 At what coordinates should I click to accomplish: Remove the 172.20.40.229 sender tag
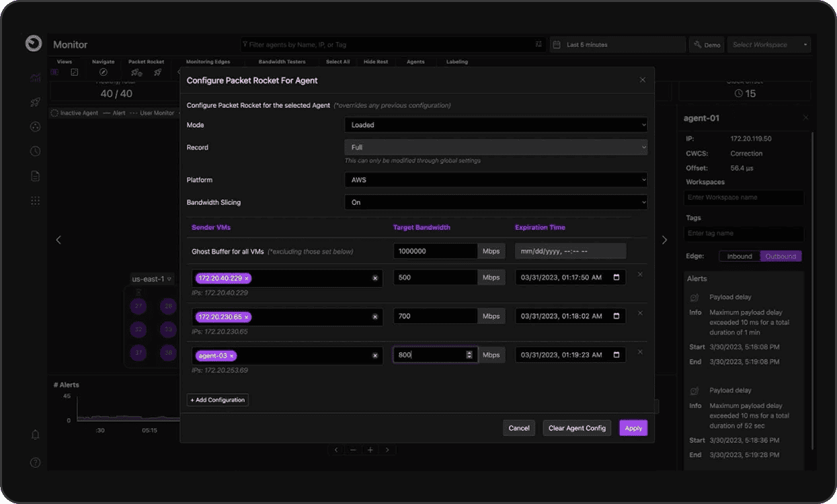(x=247, y=278)
